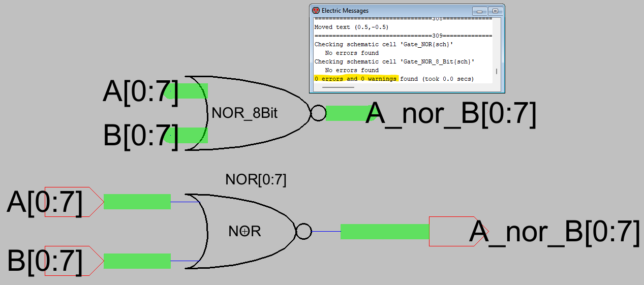Viewport: 644px width, 285px height.
Task: Select the upper A_nor_B[0:7] output label
Action: pos(451,114)
